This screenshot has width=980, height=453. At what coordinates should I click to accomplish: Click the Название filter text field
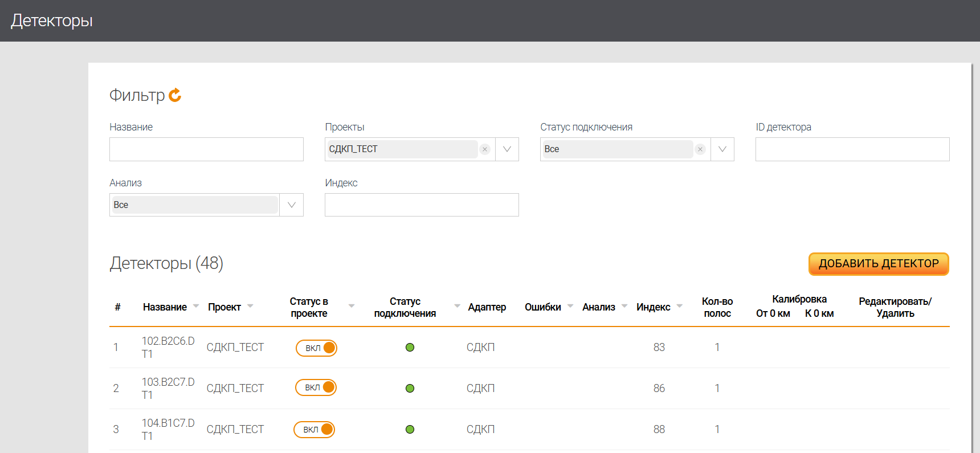tap(206, 149)
